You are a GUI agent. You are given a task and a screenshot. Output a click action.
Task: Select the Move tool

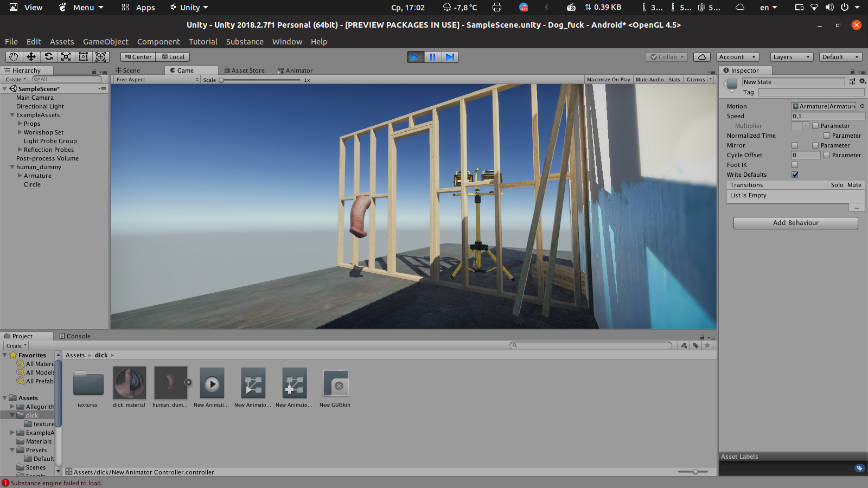pyautogui.click(x=31, y=57)
